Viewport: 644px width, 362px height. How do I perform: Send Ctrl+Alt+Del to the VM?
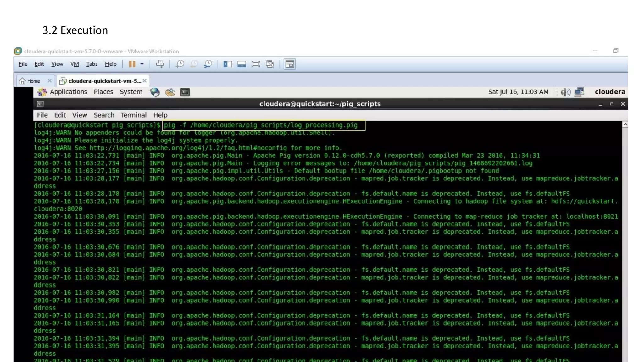point(160,64)
